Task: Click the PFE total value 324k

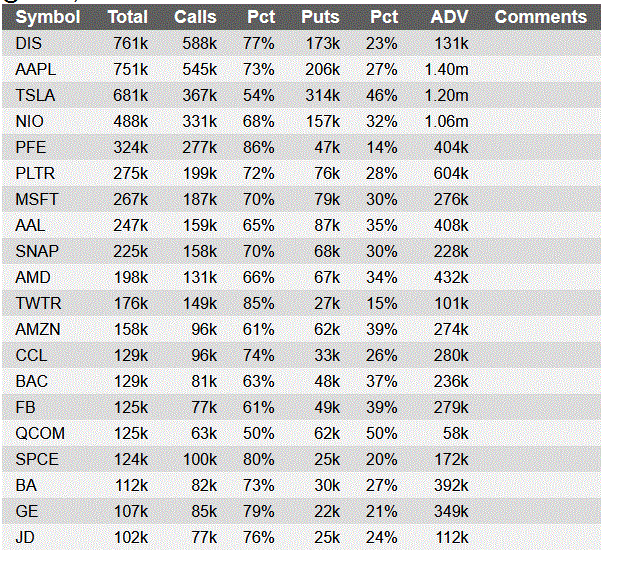Action: pos(131,147)
